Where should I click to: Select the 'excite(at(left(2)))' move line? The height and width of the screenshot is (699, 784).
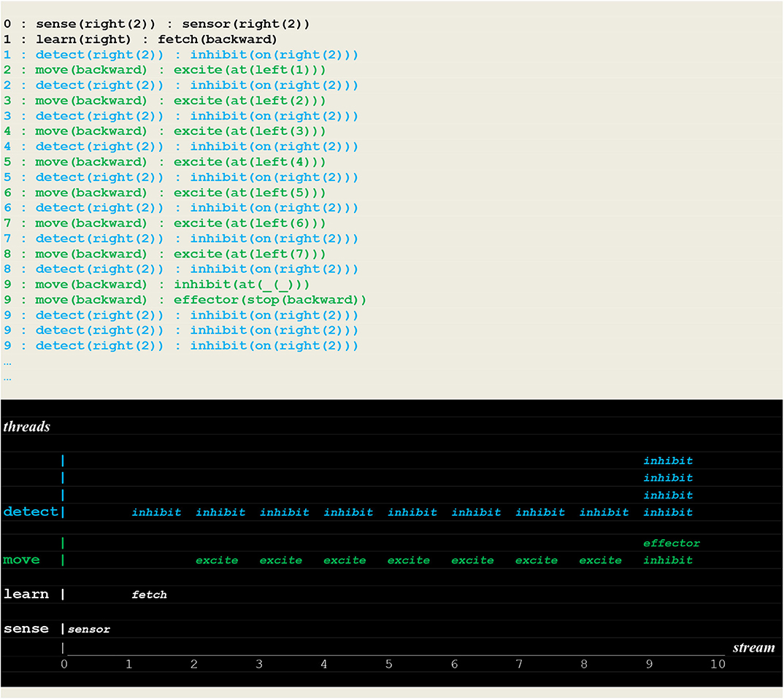pyautogui.click(x=164, y=101)
